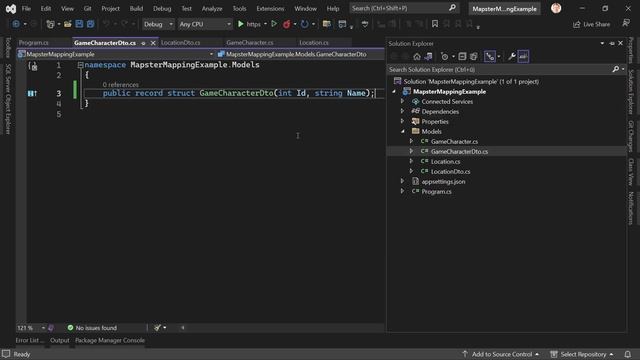Open the Build menu
Screen dimensions: 640x360
[136, 8]
